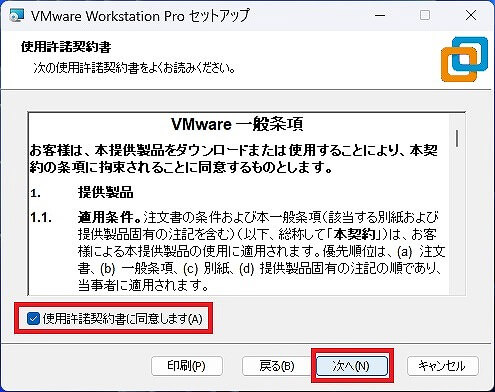
Task: Click the VMware installer icon in title bar
Action: (x=17, y=16)
